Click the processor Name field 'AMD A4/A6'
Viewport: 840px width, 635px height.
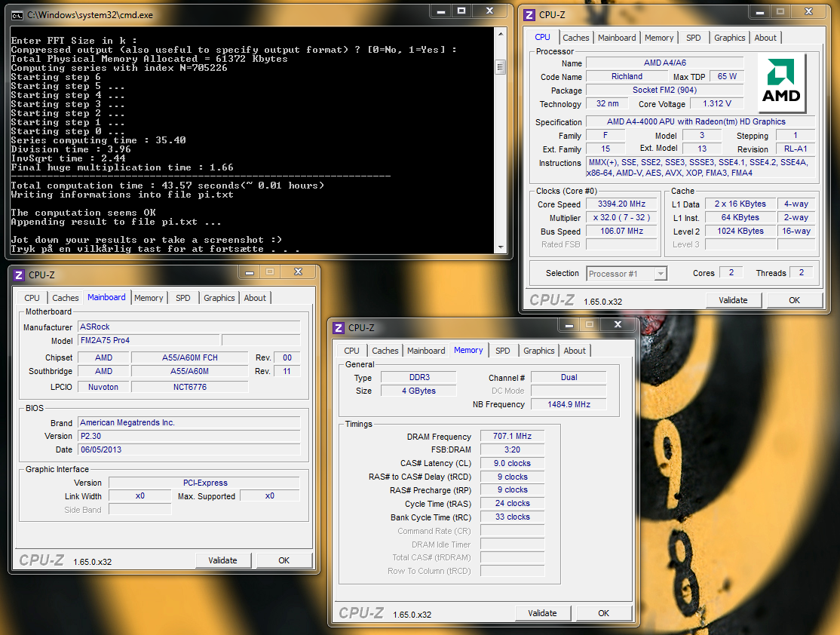pos(665,63)
